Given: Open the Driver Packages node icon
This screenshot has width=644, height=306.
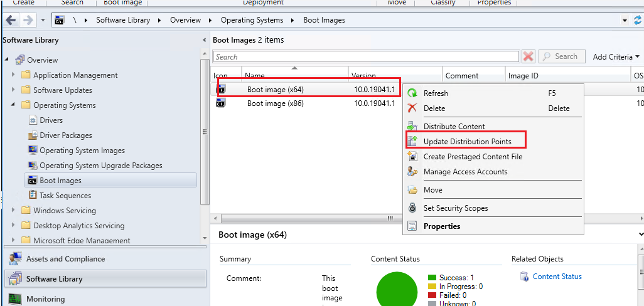Looking at the screenshot, I should click(x=33, y=135).
